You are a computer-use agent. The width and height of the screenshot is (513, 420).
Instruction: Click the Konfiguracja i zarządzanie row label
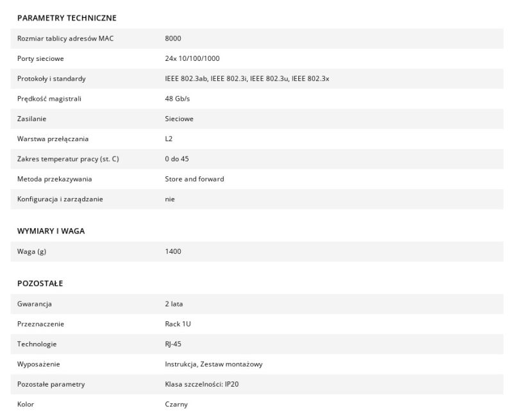pyautogui.click(x=60, y=199)
